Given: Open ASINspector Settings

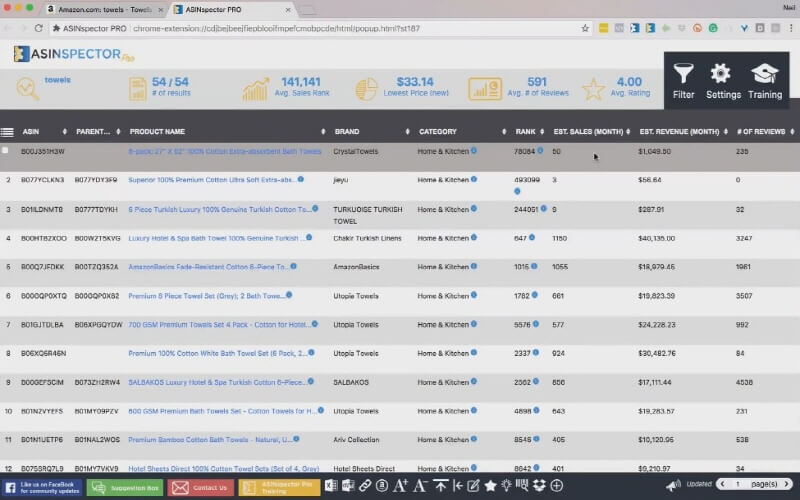Looking at the screenshot, I should pos(723,81).
